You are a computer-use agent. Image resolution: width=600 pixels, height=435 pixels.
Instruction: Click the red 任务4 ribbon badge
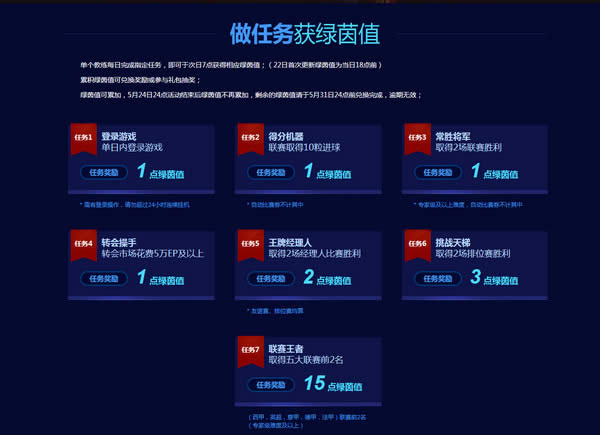point(83,244)
